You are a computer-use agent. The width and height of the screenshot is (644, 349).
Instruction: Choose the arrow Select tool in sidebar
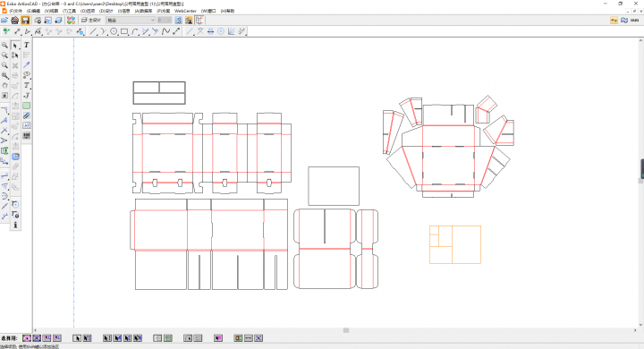[x=15, y=46]
